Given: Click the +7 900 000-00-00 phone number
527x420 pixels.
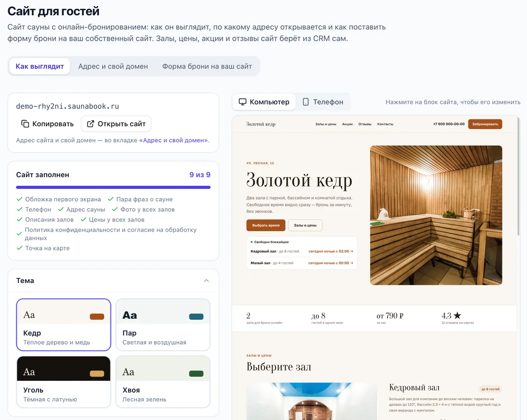Looking at the screenshot, I should [x=449, y=124].
